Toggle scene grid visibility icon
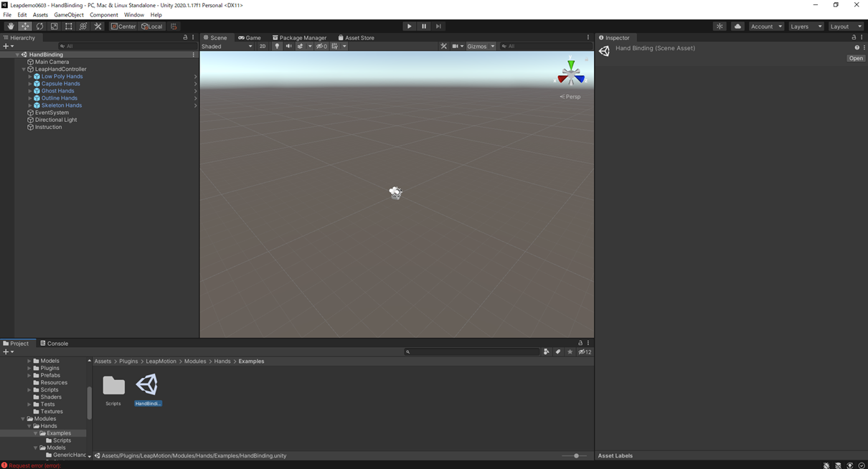Viewport: 868px width, 469px height. 335,47
